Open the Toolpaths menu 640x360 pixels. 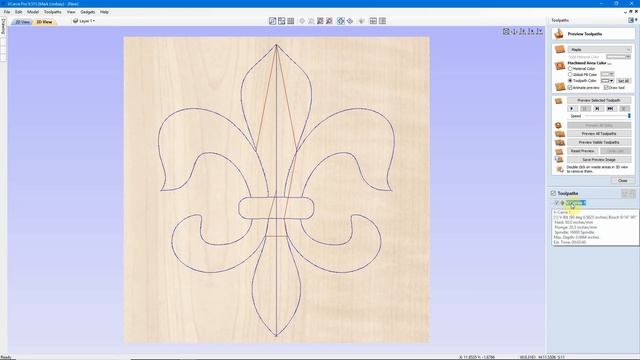click(53, 12)
